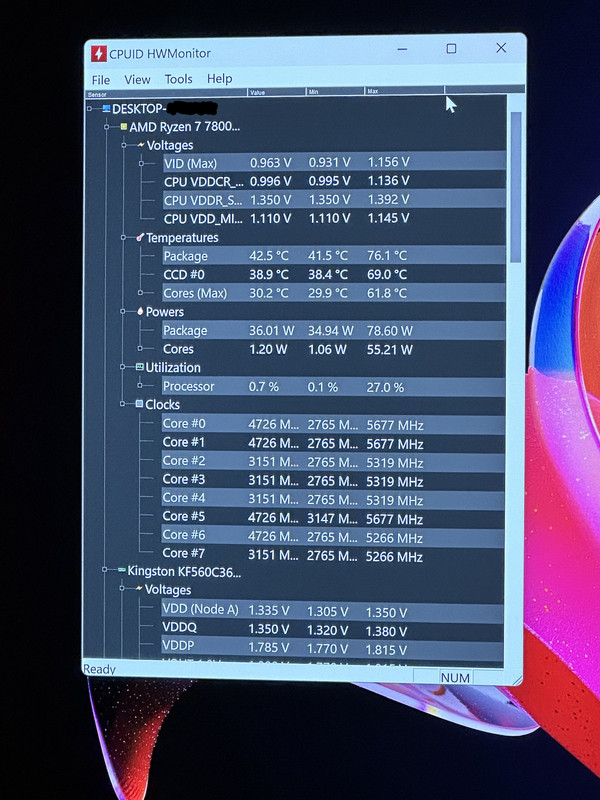Select the Core #0 clock row
This screenshot has height=800, width=600.
tap(333, 424)
